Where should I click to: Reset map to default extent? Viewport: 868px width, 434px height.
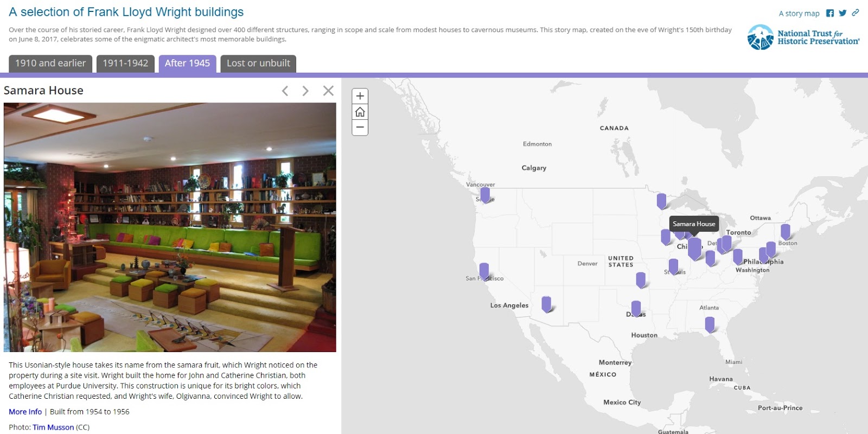coord(360,112)
